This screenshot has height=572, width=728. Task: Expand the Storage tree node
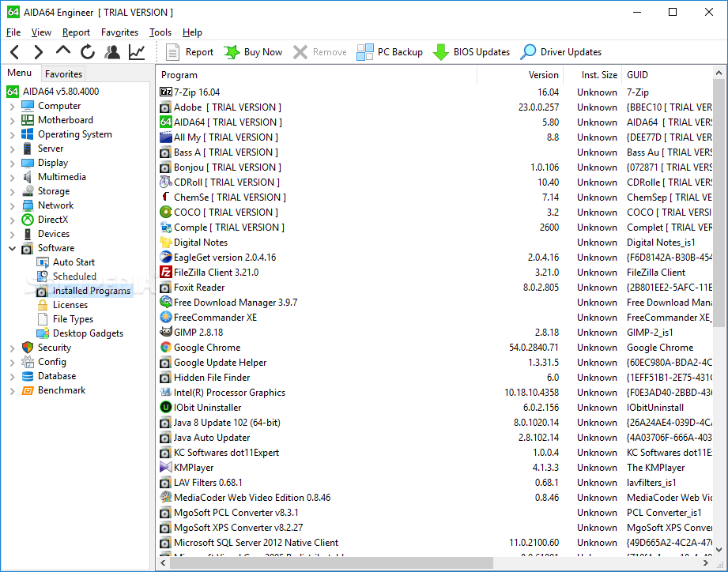tap(13, 192)
